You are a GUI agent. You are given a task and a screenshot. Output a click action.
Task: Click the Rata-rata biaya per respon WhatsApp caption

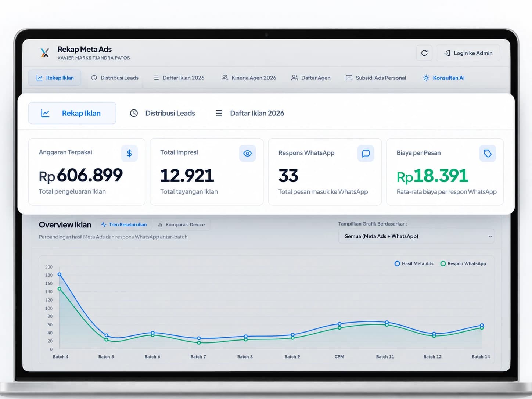[x=447, y=192]
